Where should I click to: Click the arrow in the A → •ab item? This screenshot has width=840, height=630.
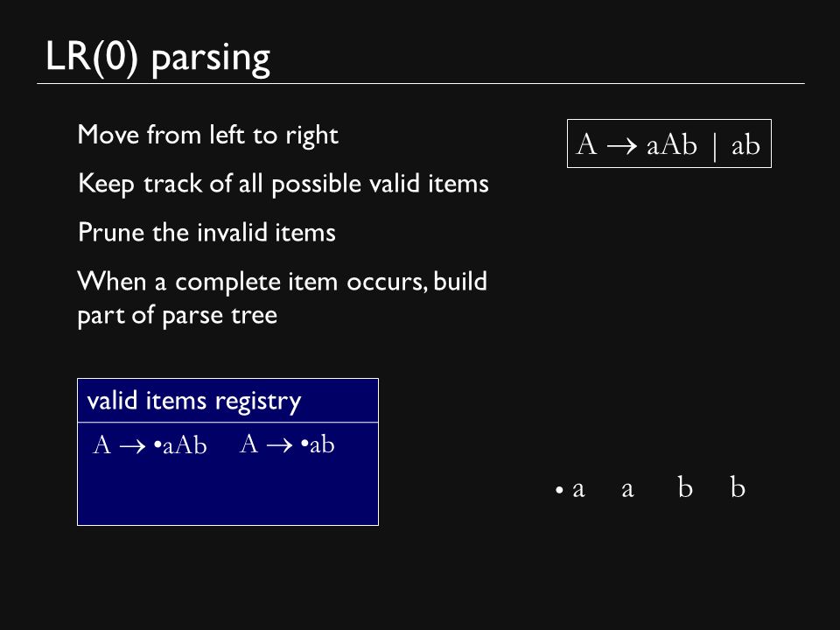tap(280, 445)
